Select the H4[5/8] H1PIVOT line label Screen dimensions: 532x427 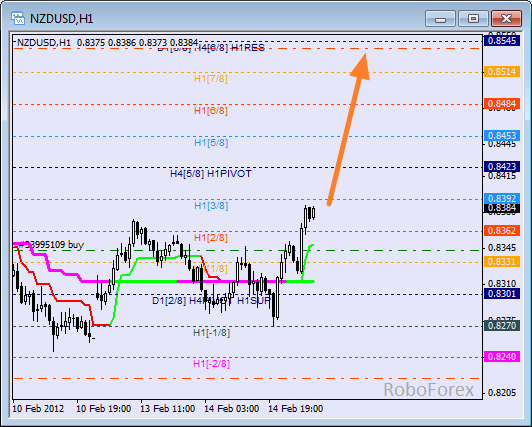click(211, 174)
